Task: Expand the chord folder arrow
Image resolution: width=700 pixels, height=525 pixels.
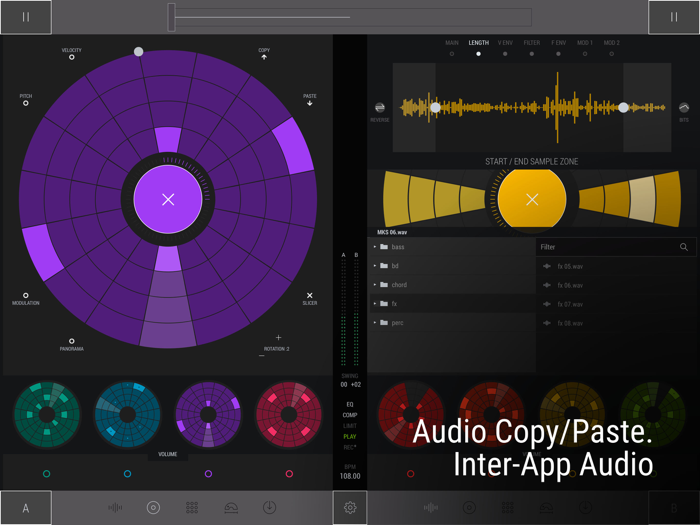Action: [x=375, y=285]
